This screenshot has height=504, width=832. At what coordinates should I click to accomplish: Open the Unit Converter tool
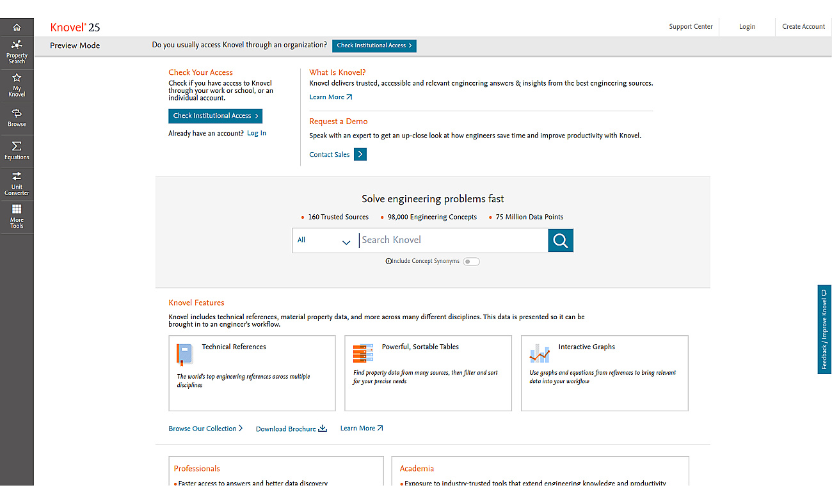[17, 183]
